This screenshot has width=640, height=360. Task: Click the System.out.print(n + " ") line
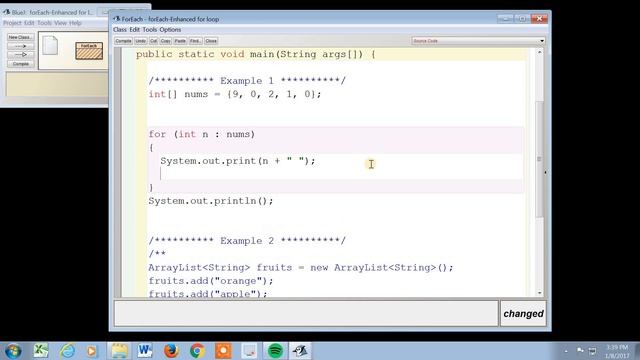[x=238, y=161]
